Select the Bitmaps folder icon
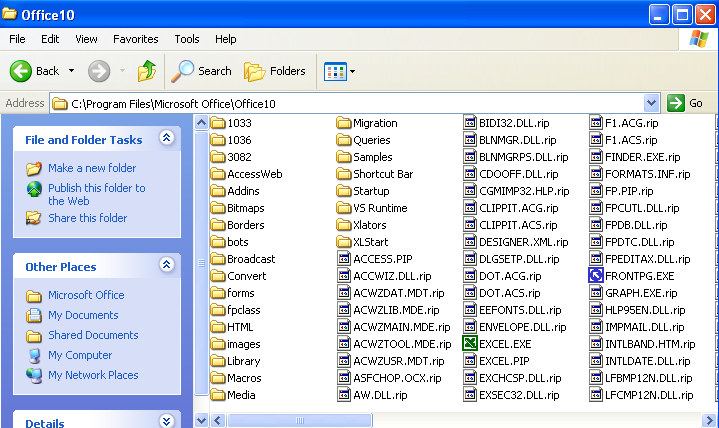This screenshot has height=428, width=719. click(218, 208)
